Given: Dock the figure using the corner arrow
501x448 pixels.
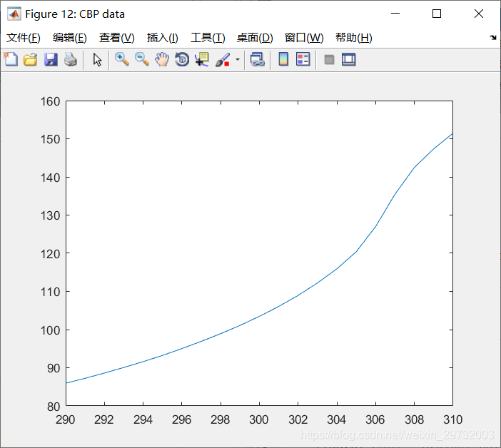Looking at the screenshot, I should [493, 37].
